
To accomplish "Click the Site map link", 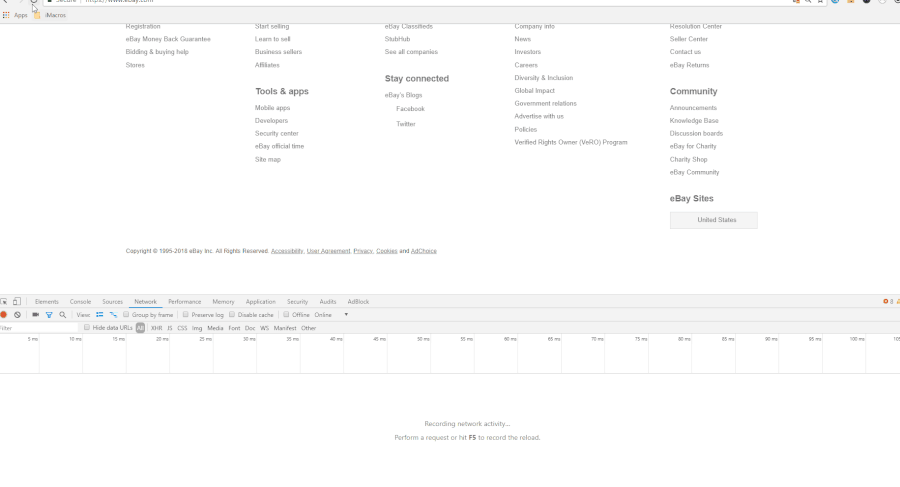I will pos(268,159).
